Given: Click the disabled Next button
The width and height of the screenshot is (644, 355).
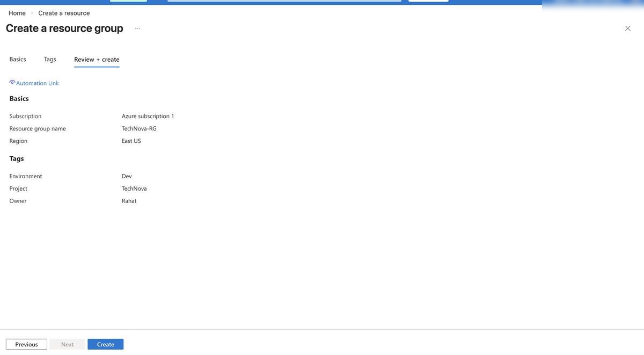Looking at the screenshot, I should point(68,344).
